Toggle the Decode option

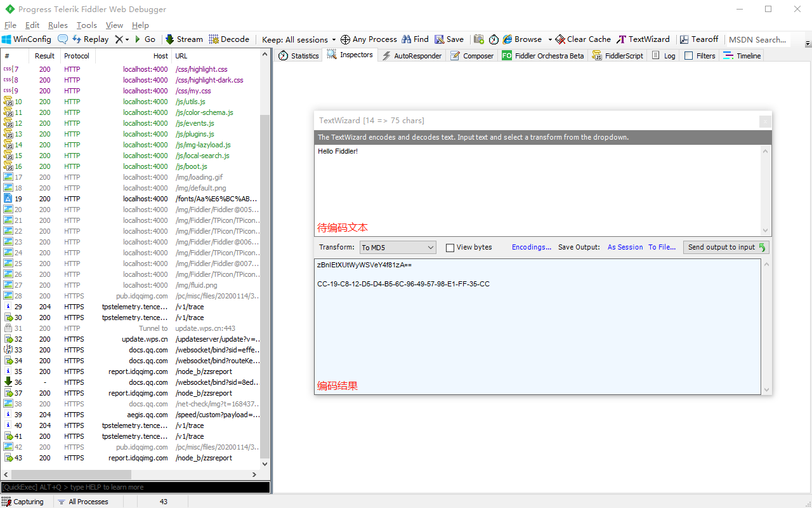[229, 39]
